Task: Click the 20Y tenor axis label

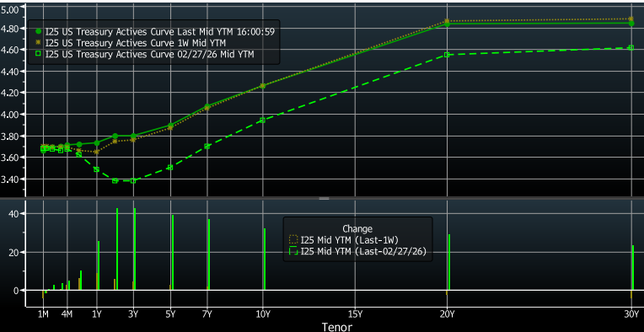Action: [x=447, y=314]
